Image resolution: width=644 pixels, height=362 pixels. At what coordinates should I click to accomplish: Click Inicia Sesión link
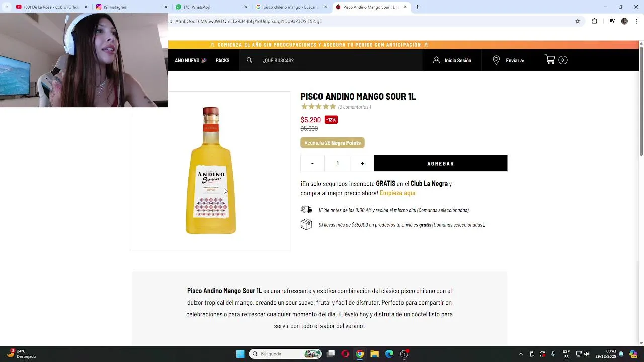click(x=458, y=60)
